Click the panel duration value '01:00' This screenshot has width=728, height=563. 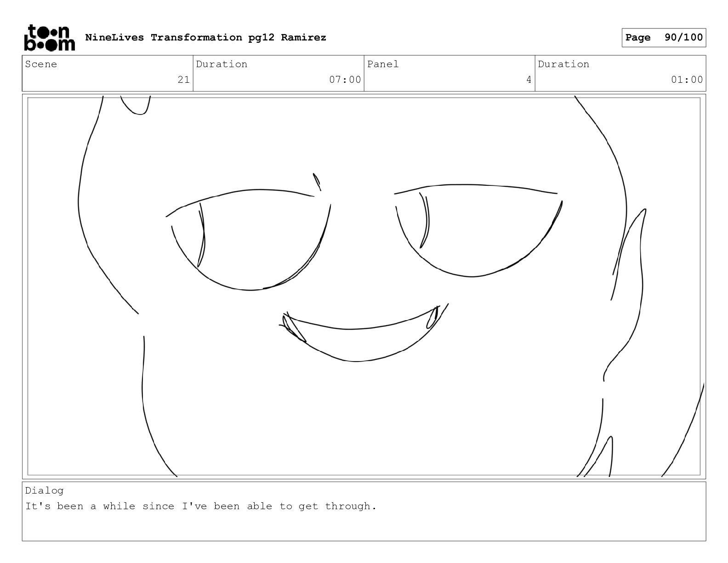(x=687, y=80)
